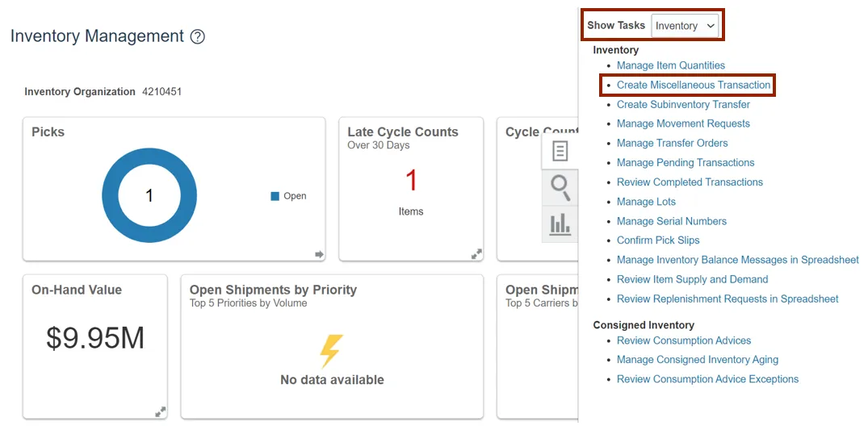This screenshot has height=426, width=868.
Task: Click the help question mark icon
Action: [x=198, y=37]
